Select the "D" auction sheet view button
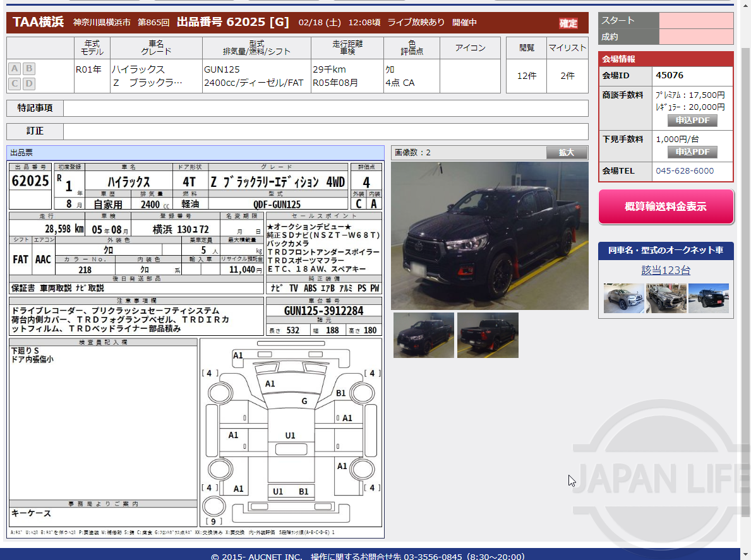This screenshot has height=560, width=751. click(x=28, y=83)
